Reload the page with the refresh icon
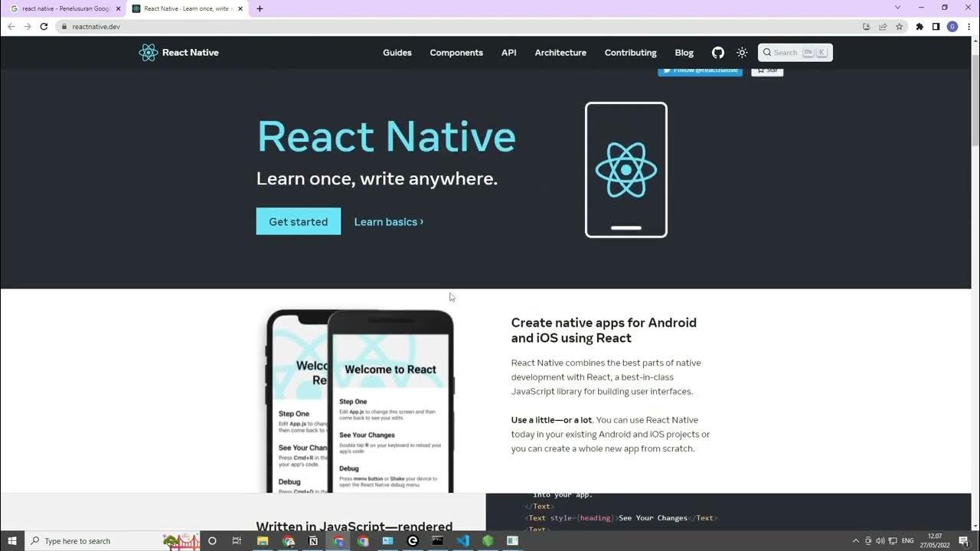 tap(44, 27)
